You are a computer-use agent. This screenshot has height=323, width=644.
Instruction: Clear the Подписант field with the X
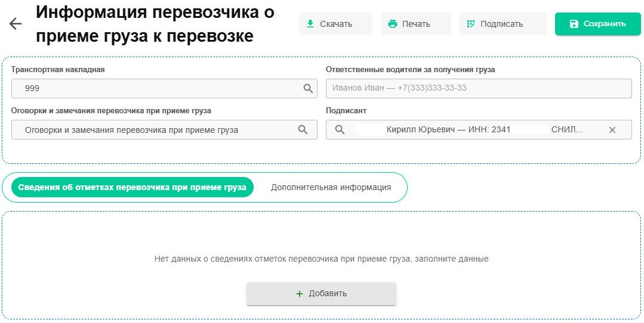tap(612, 129)
